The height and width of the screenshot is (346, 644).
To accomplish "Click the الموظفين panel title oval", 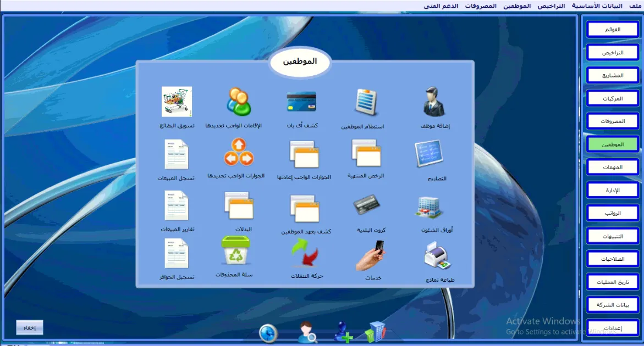I will point(300,62).
